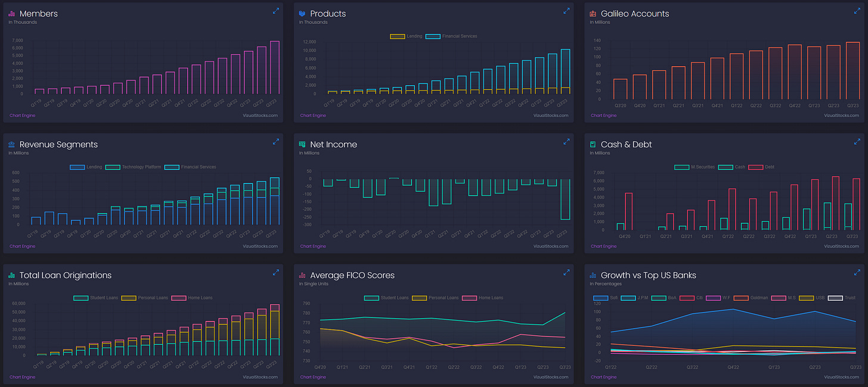
Task: Expand the Growth vs Top US Banks chart
Action: point(857,273)
